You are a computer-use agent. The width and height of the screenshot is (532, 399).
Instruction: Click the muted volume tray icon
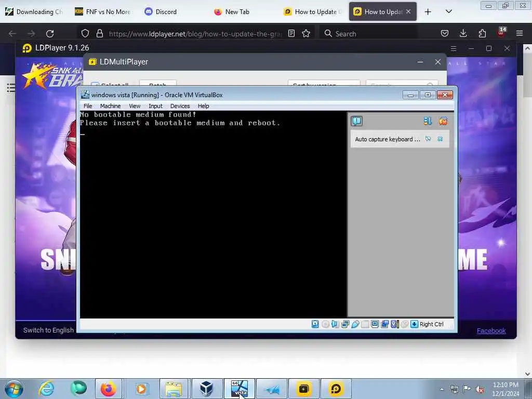[x=480, y=390]
